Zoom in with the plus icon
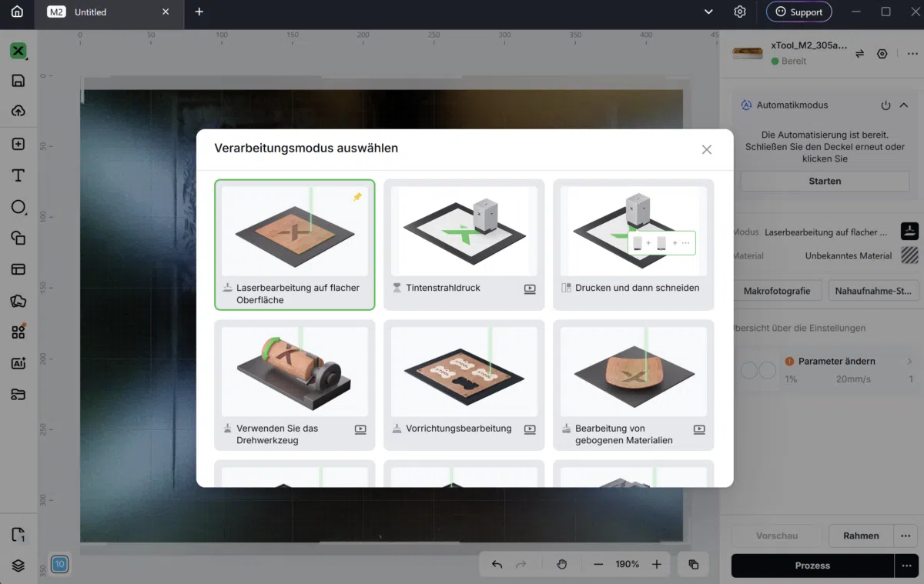 point(657,564)
